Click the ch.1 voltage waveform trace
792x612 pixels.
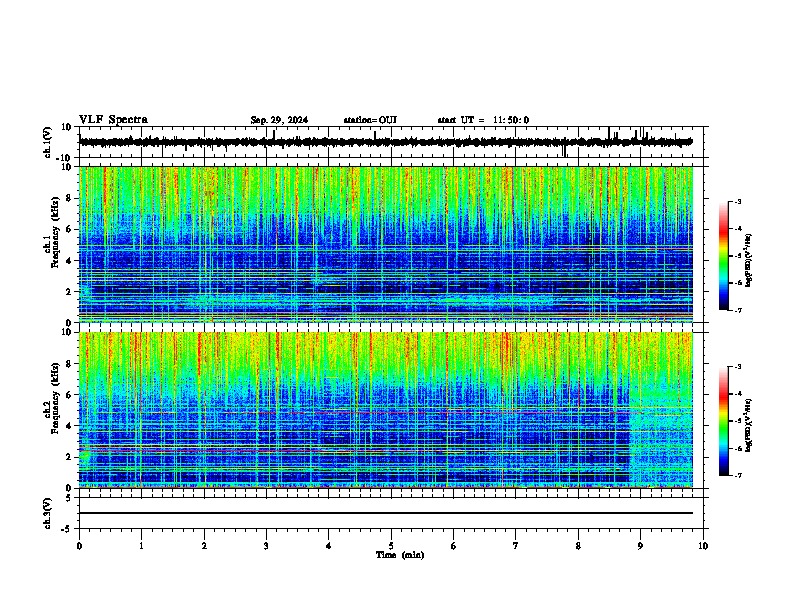385,142
